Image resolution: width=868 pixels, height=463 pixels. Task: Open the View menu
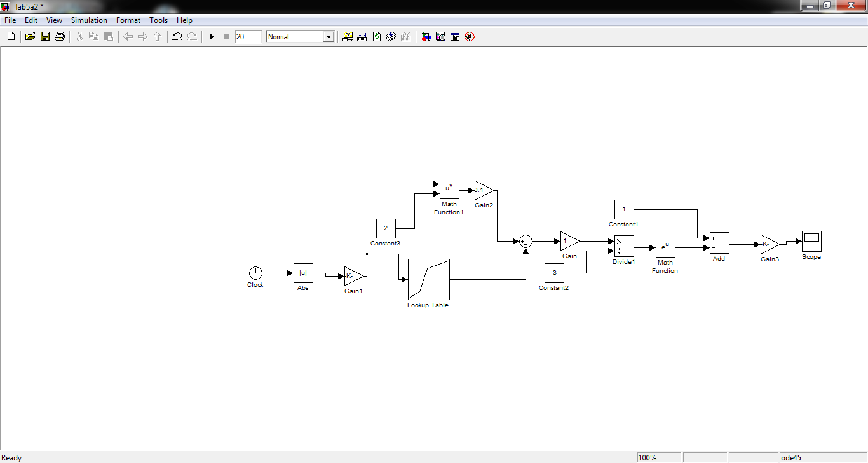(x=54, y=20)
